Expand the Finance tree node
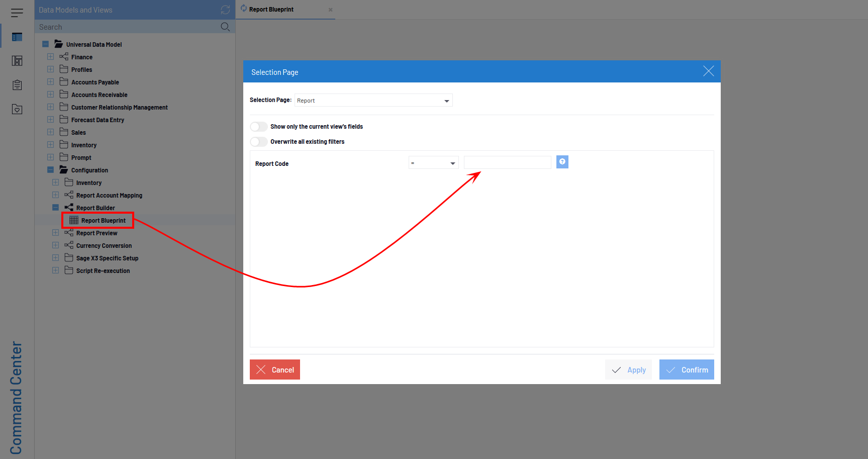The width and height of the screenshot is (868, 459). pos(50,57)
